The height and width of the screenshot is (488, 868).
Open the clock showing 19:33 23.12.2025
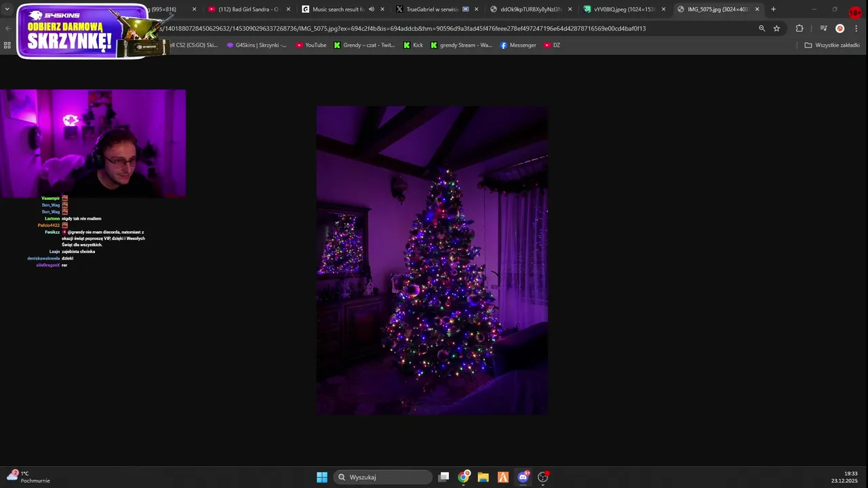(x=845, y=477)
